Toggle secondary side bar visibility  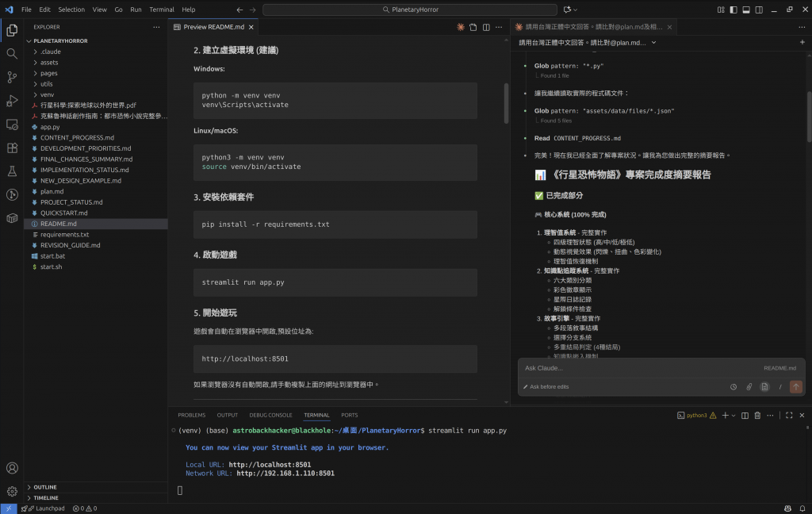point(759,10)
